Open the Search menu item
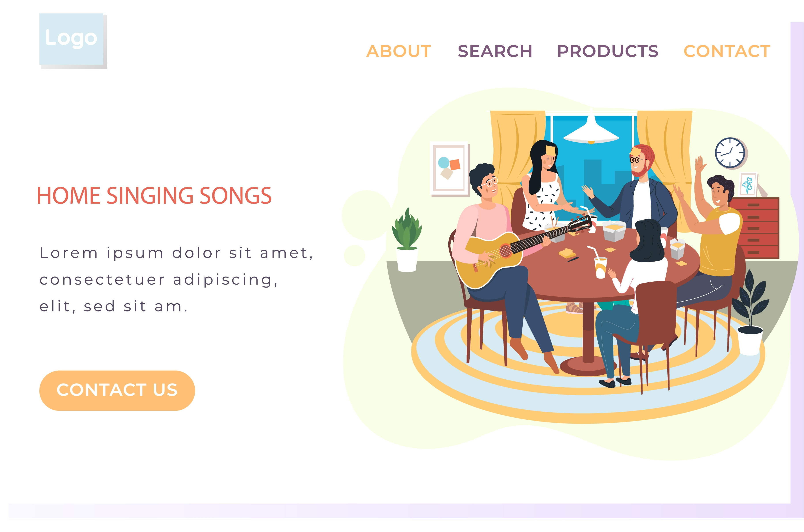The width and height of the screenshot is (804, 532). click(x=495, y=51)
